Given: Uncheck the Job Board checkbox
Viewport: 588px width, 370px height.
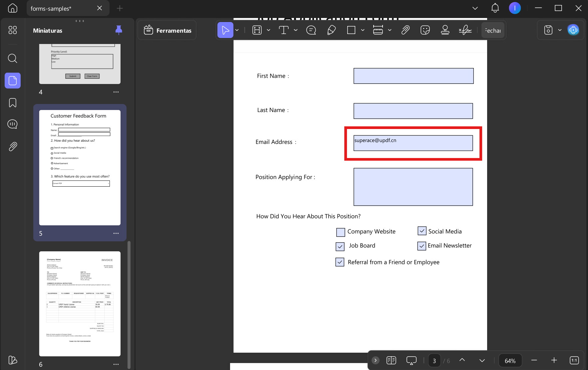Looking at the screenshot, I should tap(340, 246).
